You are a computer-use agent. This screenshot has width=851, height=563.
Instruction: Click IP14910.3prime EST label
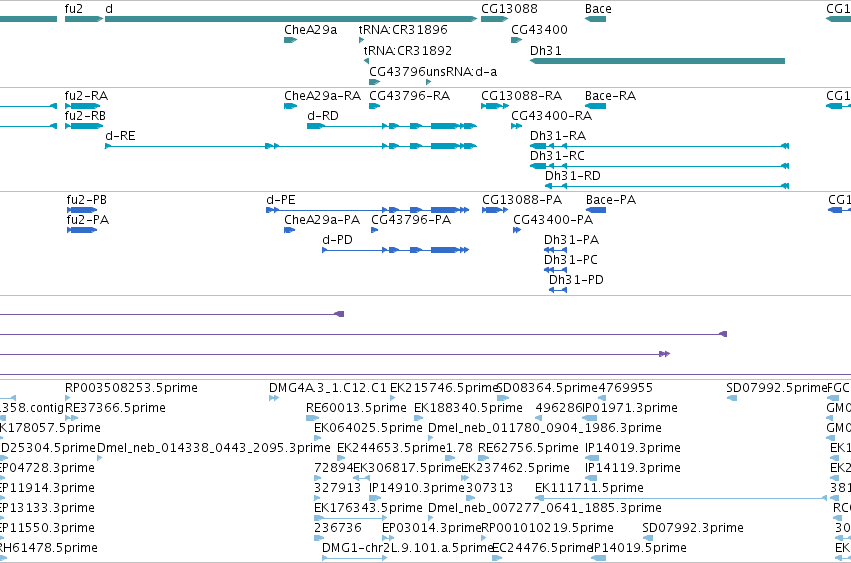point(417,489)
